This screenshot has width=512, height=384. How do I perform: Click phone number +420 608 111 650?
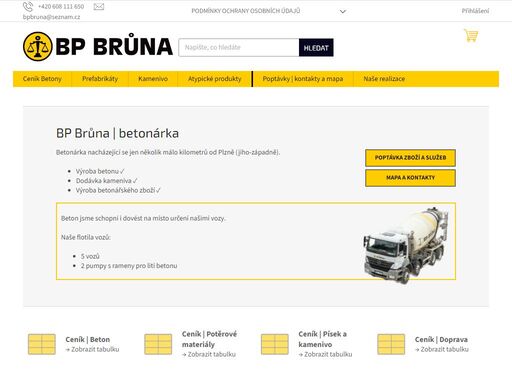click(61, 7)
